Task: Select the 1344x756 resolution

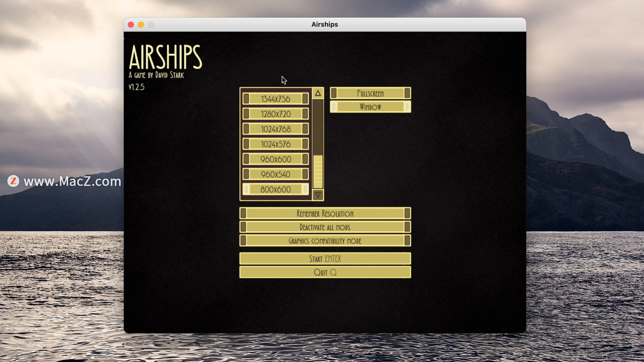Action: pos(275,99)
